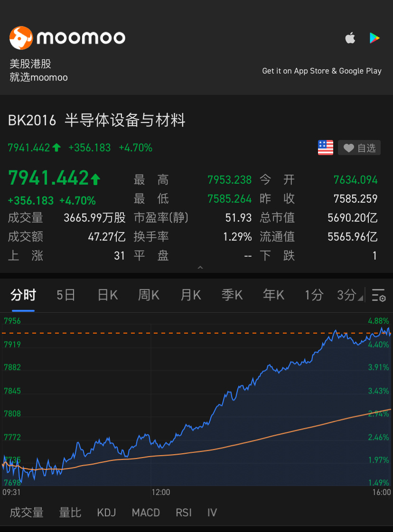The image size is (393, 532).
Task: Expand the 3分 interval dropdown
Action: point(350,295)
